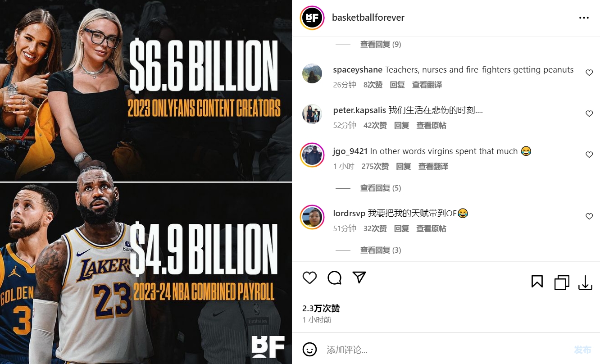Screen dimensions: 600x364
Task: Click the 添加评论 comment input field
Action: coord(444,350)
